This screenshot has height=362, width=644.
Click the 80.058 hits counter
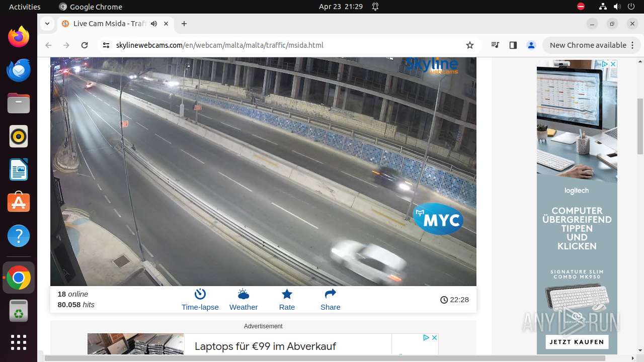76,305
